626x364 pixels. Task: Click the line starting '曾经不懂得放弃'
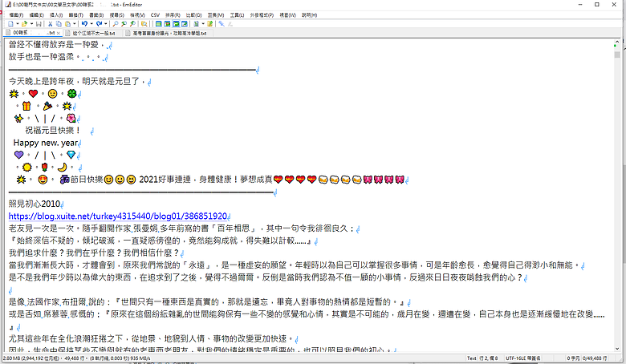pos(56,45)
